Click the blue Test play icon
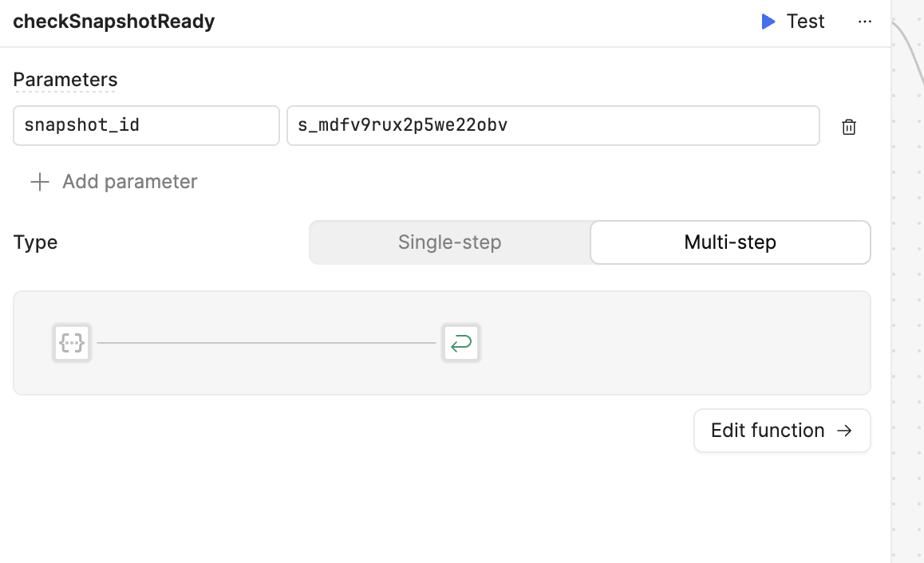This screenshot has height=563, width=924. coord(768,22)
